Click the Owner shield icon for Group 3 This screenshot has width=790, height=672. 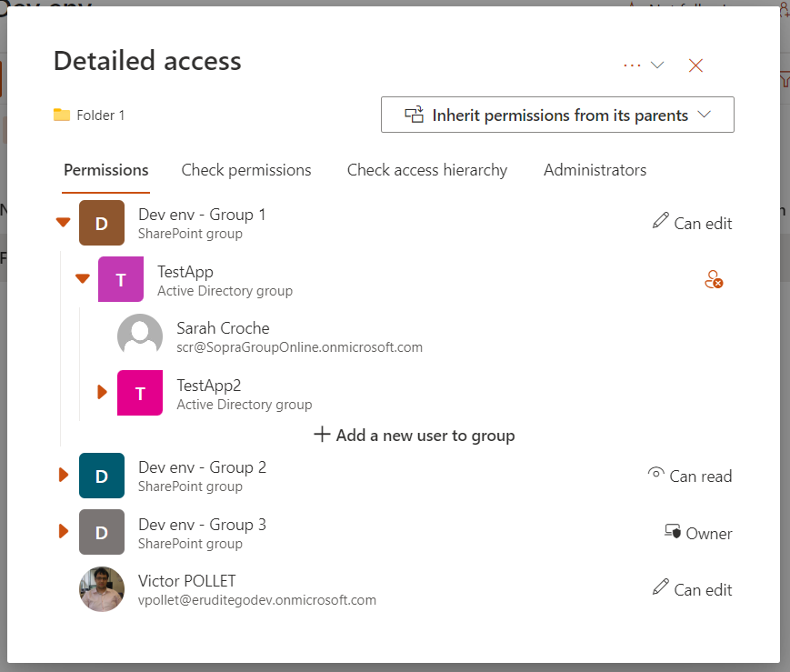[x=673, y=532]
